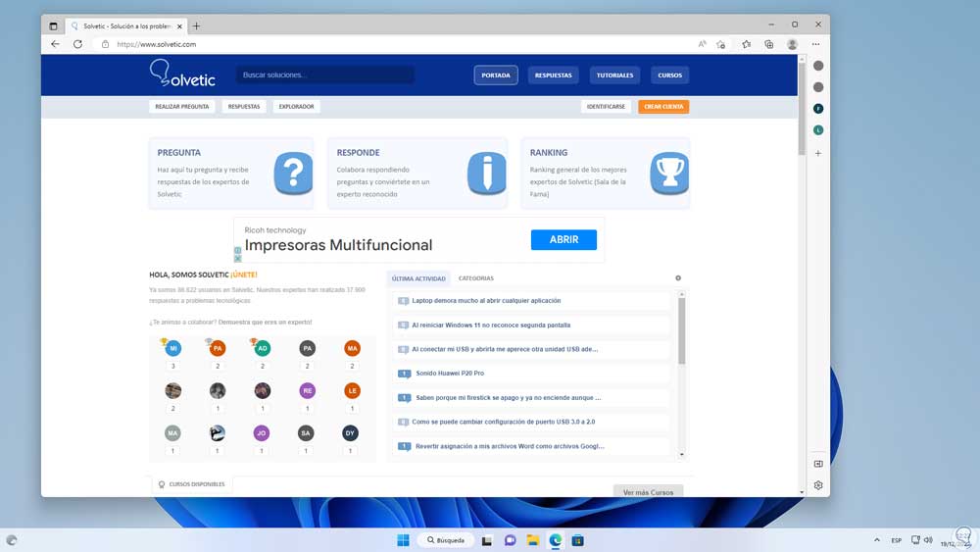
Task: Click CURSOS DISPONIBLES tab
Action: (192, 484)
